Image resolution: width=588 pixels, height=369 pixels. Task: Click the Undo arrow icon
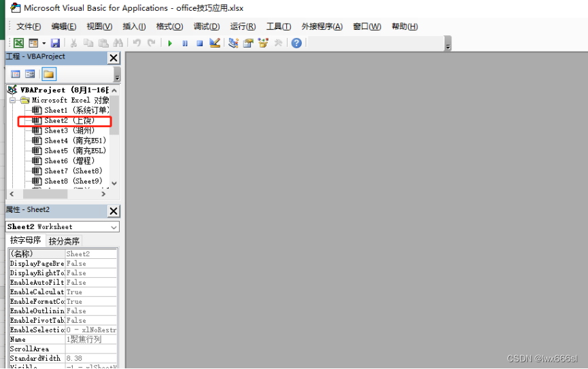click(x=137, y=43)
